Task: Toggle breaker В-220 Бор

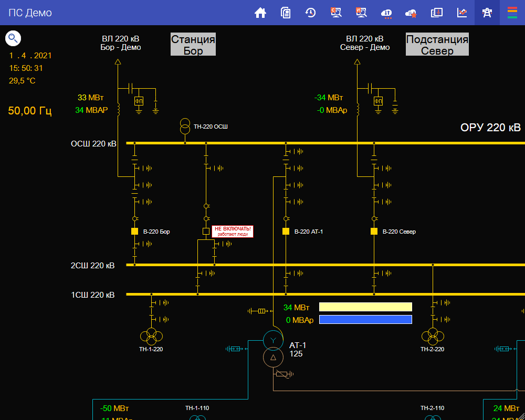Action: click(x=135, y=232)
